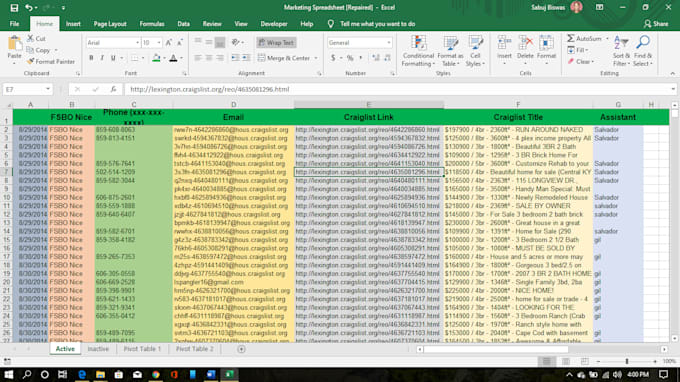Click the Accounting dollar format icon
680x382 pixels.
coord(333,58)
